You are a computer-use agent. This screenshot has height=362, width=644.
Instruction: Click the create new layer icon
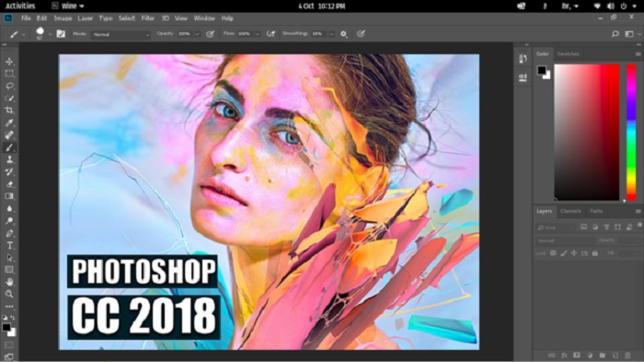point(615,355)
